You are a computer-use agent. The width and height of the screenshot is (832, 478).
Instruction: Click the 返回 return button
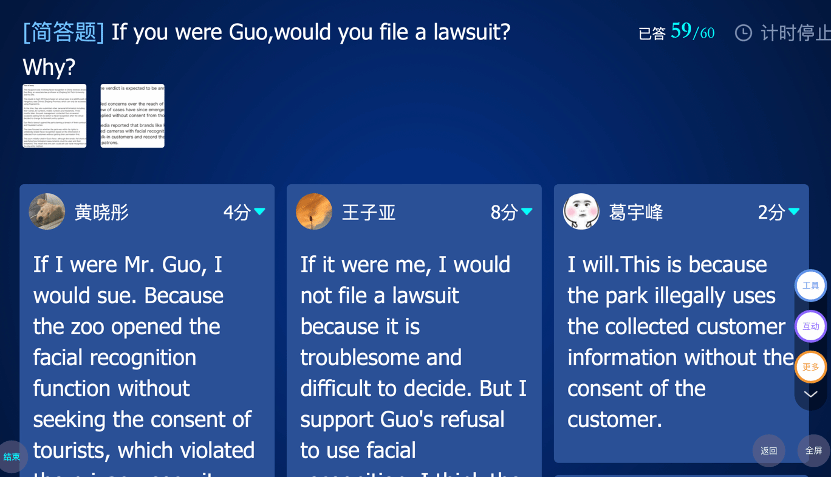click(x=769, y=450)
